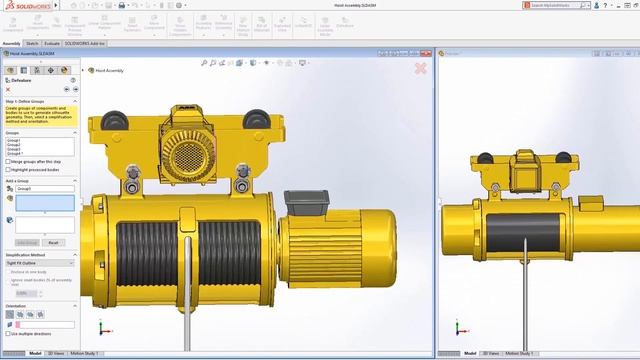The height and width of the screenshot is (360, 640).
Task: Open the Hide/Show Items icon
Action: [x=267, y=63]
